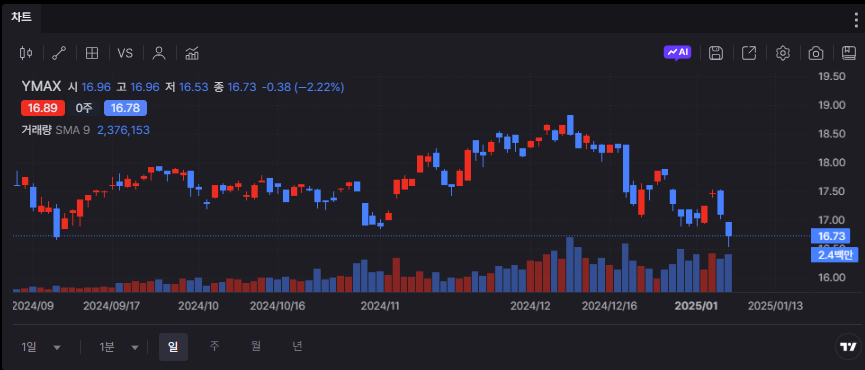Open the user profile icon in toolbar
The width and height of the screenshot is (865, 370).
(x=159, y=53)
